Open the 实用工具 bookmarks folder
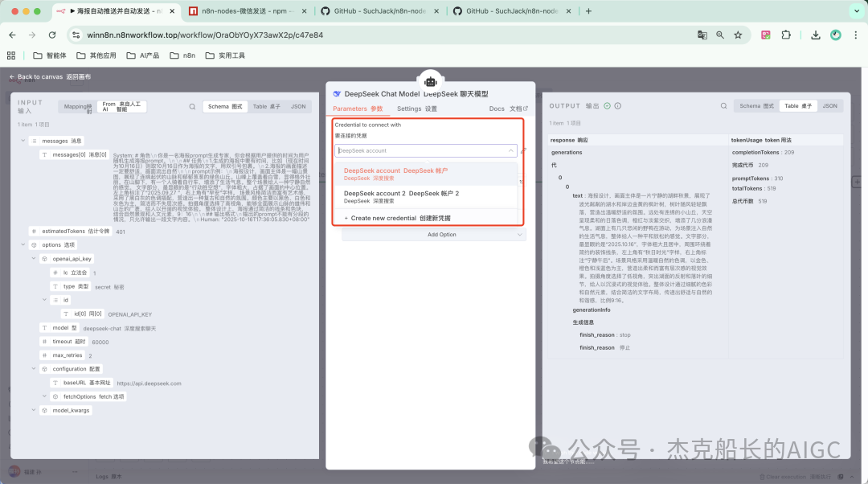 (x=225, y=55)
